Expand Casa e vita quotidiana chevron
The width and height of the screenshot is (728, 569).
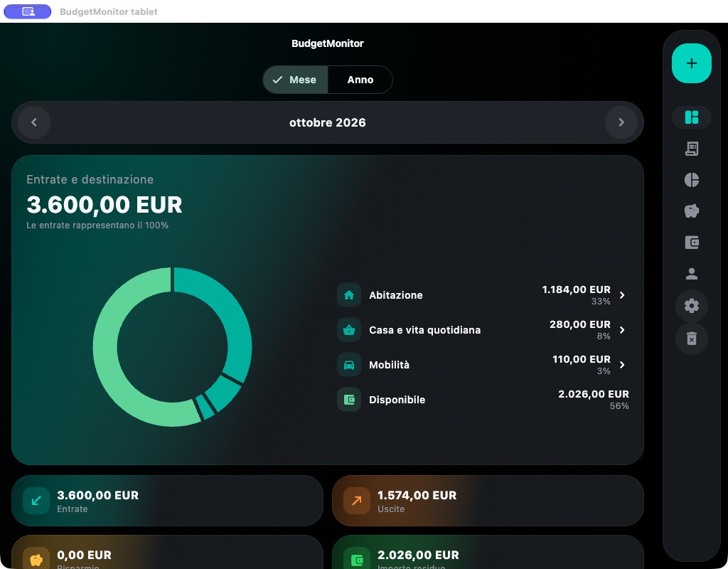pyautogui.click(x=622, y=330)
